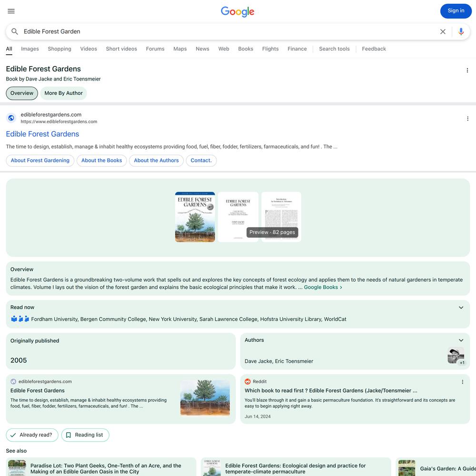Screen dimensions: 476x476
Task: Open the Edible Forest Gardens result title
Action: point(42,134)
